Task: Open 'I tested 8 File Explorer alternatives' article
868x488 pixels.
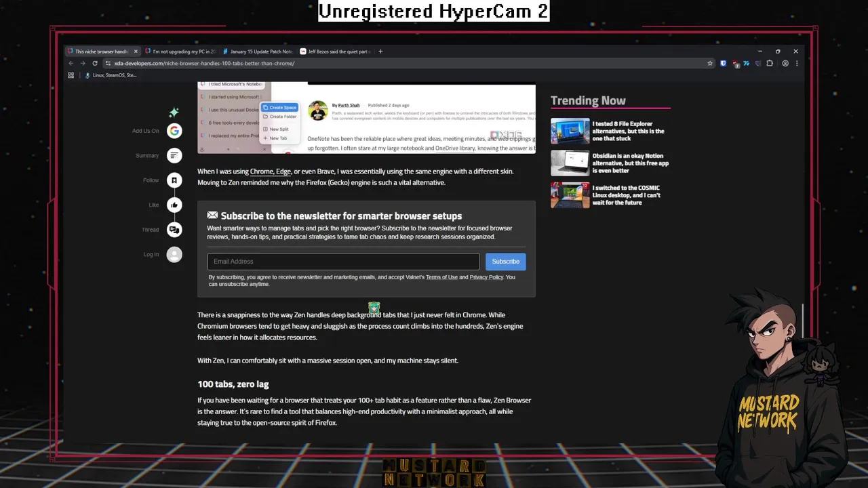Action: 628,131
